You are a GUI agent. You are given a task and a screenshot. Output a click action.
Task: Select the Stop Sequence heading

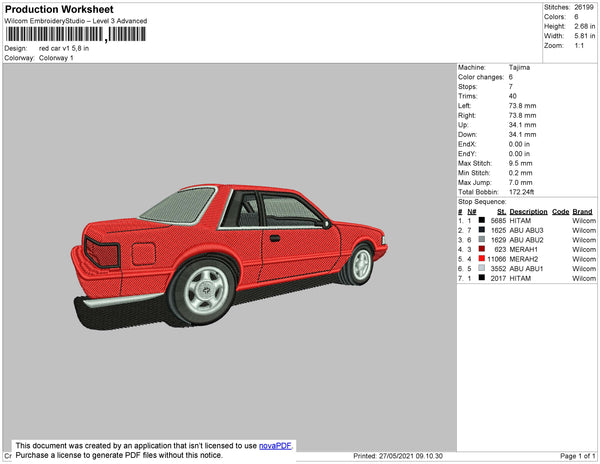click(484, 202)
